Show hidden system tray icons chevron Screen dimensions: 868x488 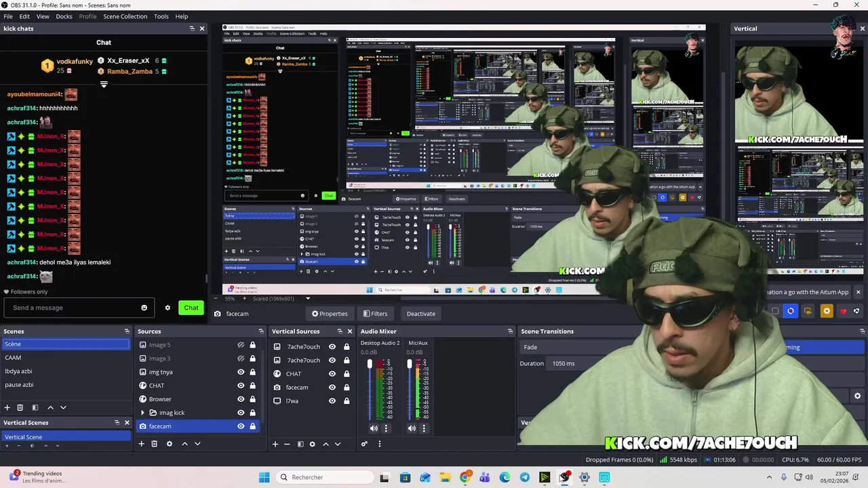[770, 477]
